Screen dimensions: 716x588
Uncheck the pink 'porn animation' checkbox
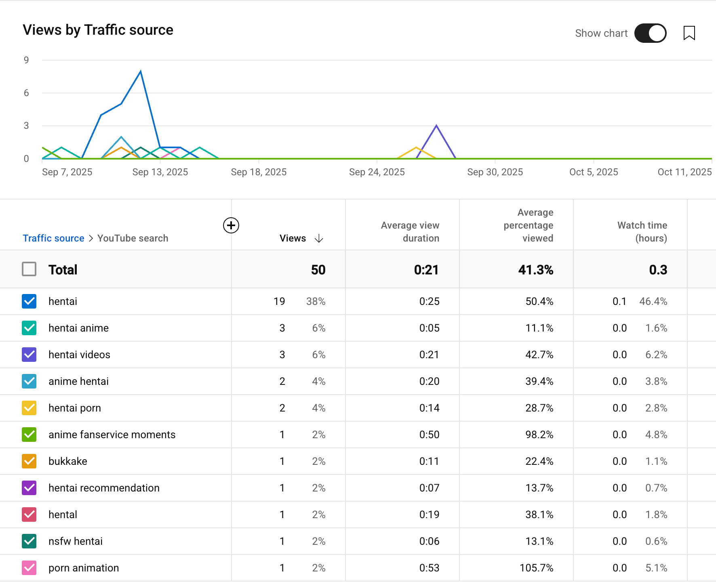[29, 568]
